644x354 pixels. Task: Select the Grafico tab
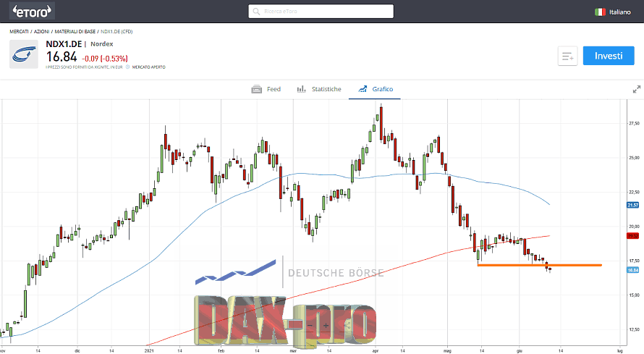(x=376, y=89)
